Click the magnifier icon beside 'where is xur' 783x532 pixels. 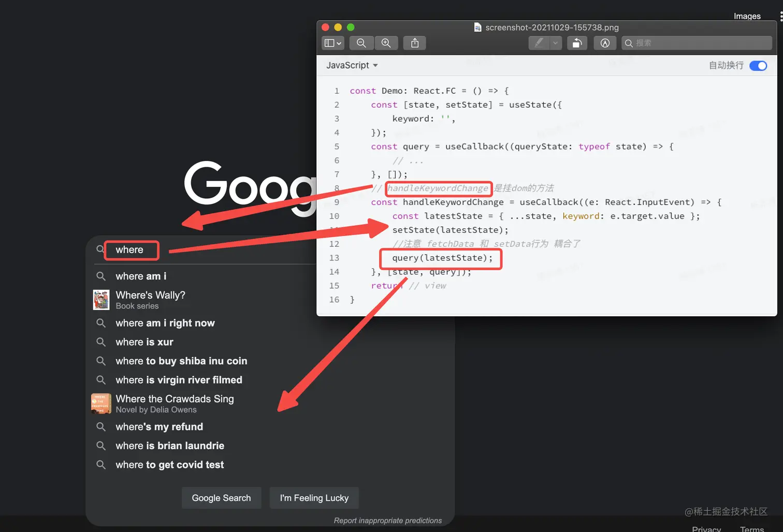101,342
